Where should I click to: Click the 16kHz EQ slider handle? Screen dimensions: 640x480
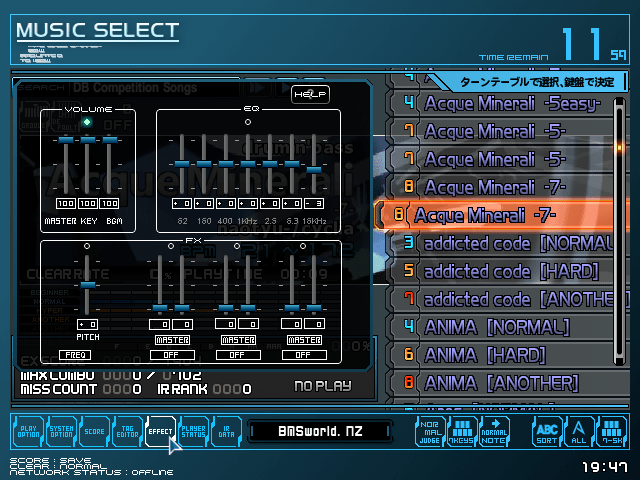click(314, 170)
